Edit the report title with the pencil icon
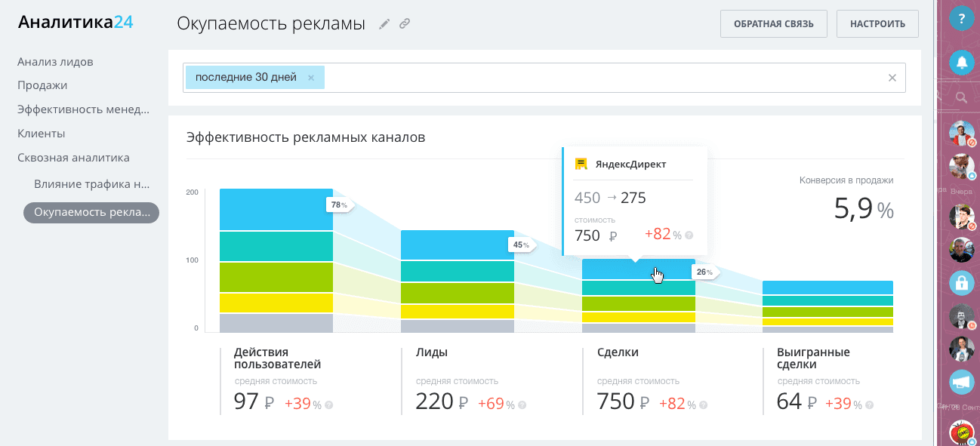The image size is (980, 446). point(384,23)
